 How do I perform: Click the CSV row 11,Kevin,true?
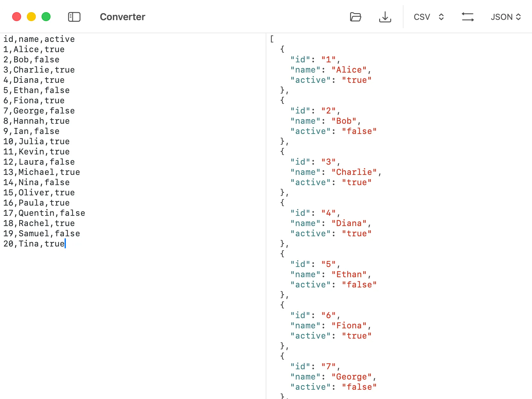[36, 152]
